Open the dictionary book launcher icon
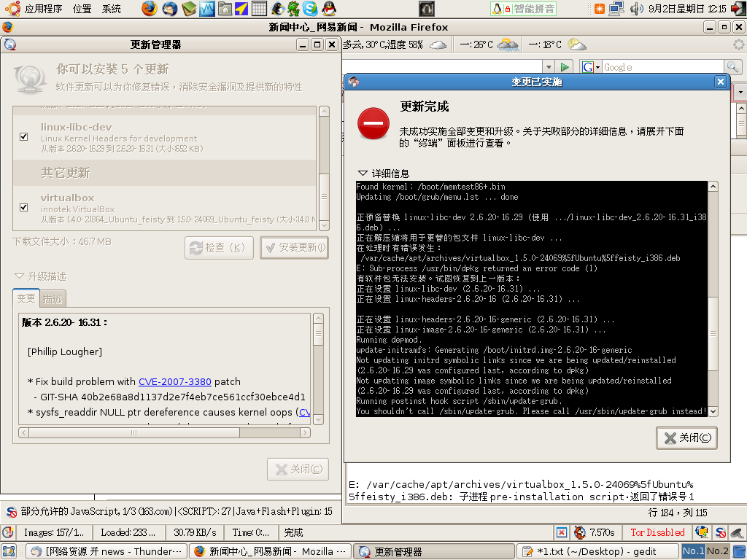 pyautogui.click(x=189, y=9)
